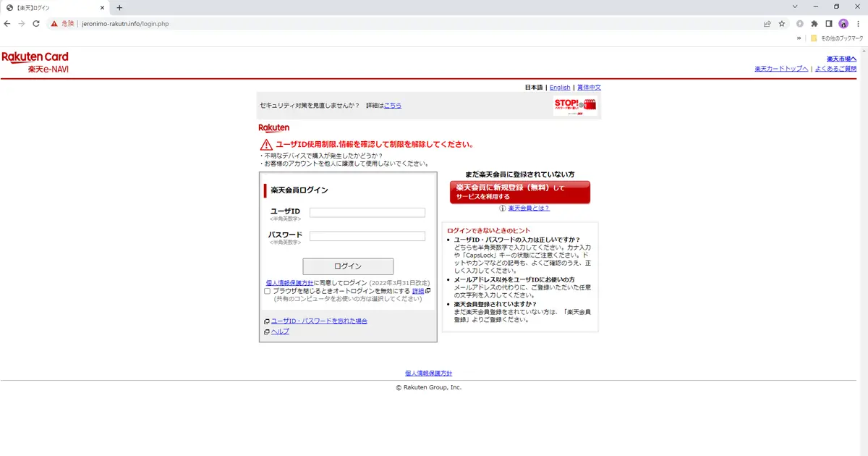Bookmark this page with the star icon
Viewport: 868px width, 456px height.
pos(782,23)
